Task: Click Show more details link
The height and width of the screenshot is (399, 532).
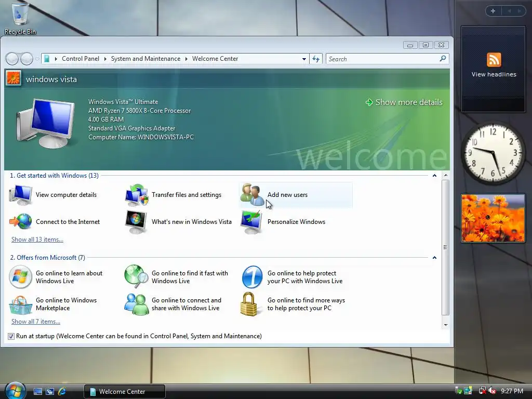Action: (x=404, y=102)
